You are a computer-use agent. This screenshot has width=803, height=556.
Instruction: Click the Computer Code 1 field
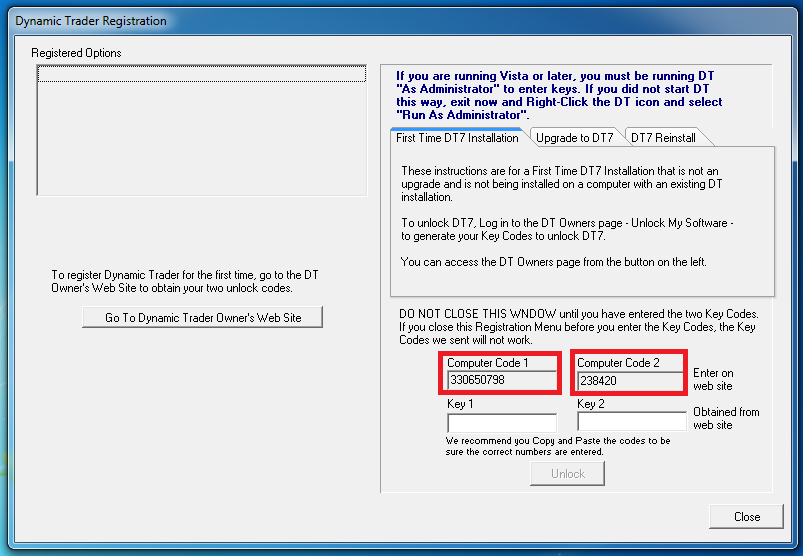coord(502,381)
